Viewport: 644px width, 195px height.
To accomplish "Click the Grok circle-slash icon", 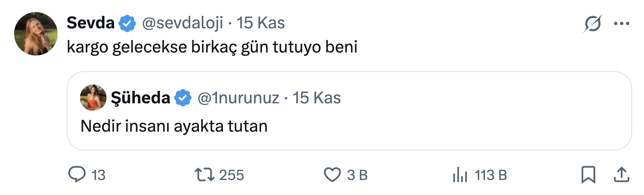I will pyautogui.click(x=592, y=24).
